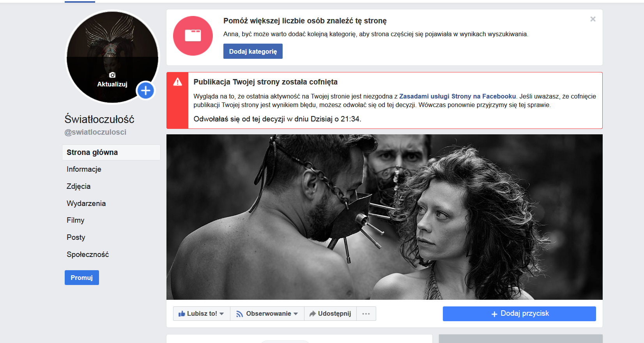Click the Dodaj kategorię button
644x343 pixels.
pos(253,51)
